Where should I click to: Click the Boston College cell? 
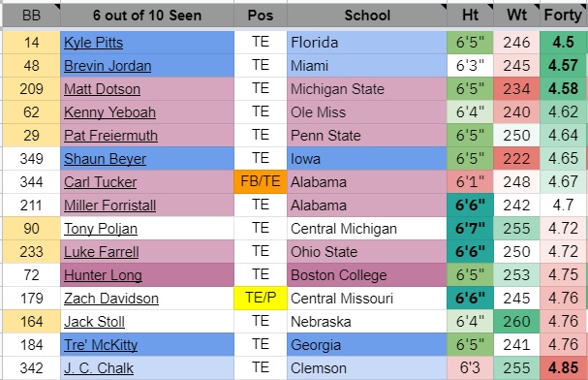(367, 275)
